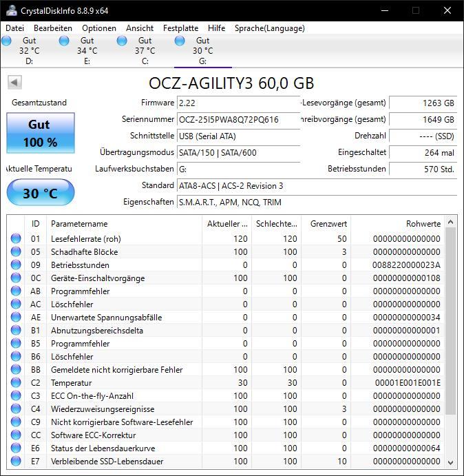Click status orb for Abnutzungsbereichsdelta row
This screenshot has width=464, height=476.
point(16,330)
